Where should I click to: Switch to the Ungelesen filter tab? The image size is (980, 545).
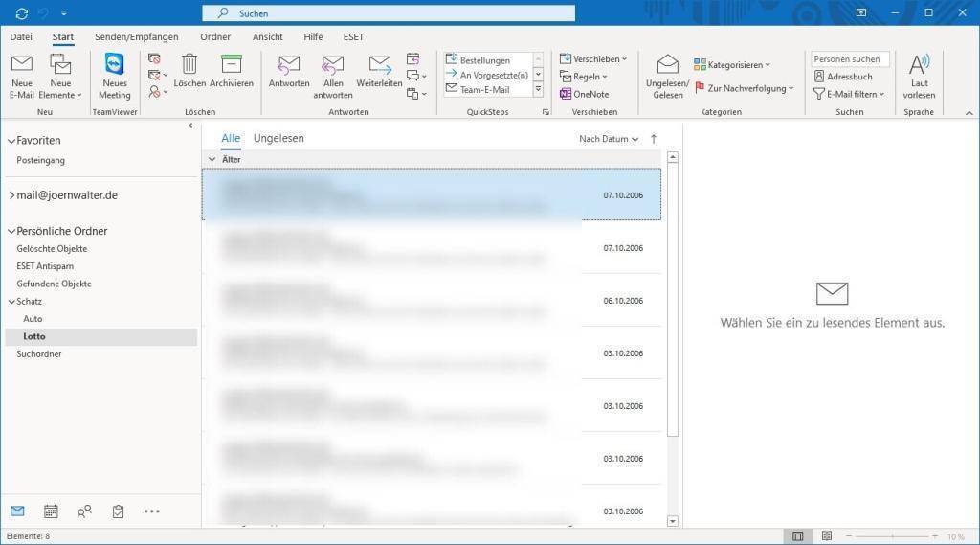[x=278, y=138]
